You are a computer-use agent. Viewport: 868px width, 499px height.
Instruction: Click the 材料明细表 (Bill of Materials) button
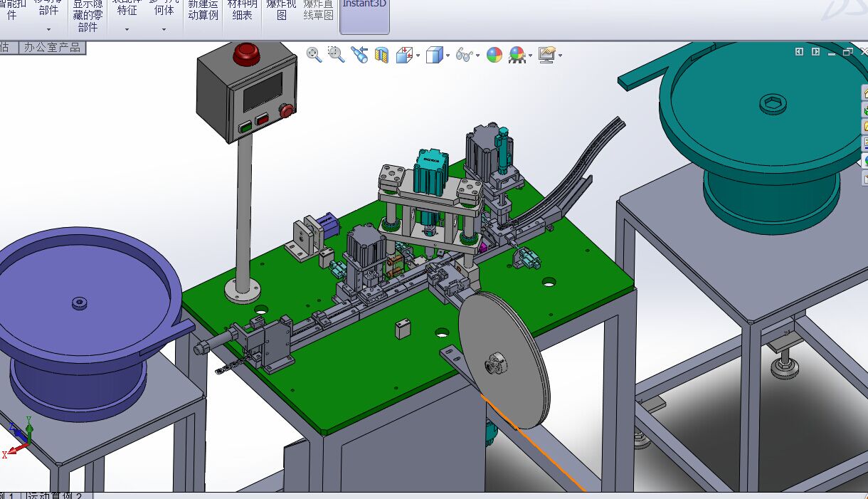pyautogui.click(x=243, y=10)
